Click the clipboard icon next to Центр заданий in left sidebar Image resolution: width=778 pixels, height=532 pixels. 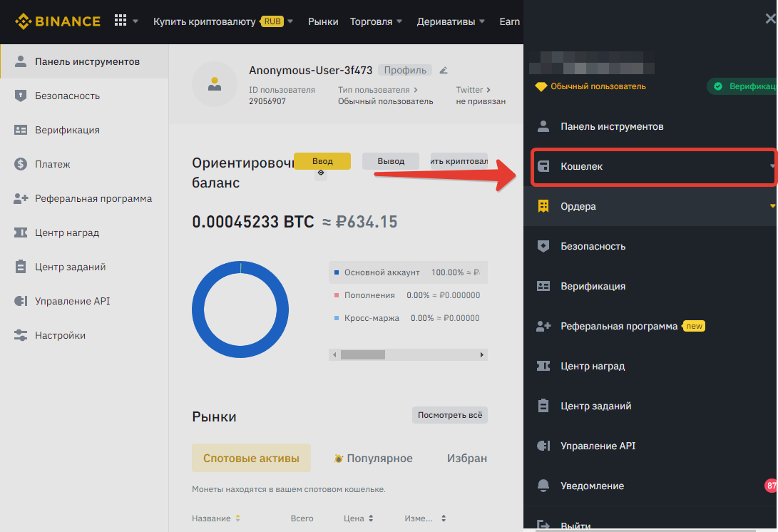pyautogui.click(x=21, y=267)
